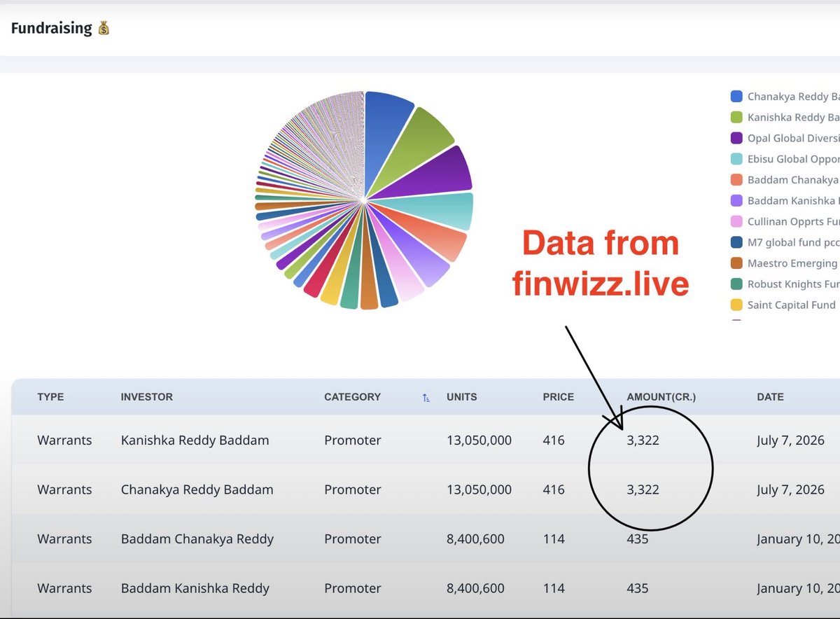The image size is (840, 619).
Task: Sort by TYPE column header
Action: pos(50,397)
